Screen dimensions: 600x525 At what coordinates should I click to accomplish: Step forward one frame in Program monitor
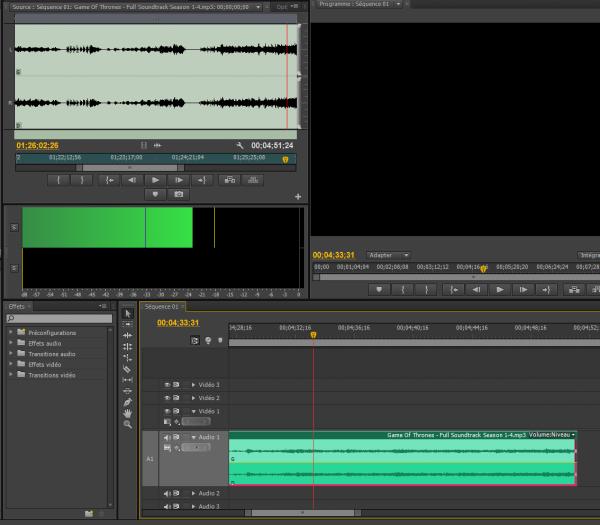coord(523,290)
